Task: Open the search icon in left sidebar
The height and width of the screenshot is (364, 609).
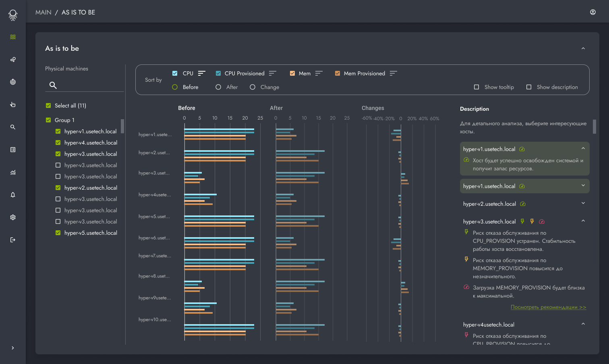Action: coord(13,127)
